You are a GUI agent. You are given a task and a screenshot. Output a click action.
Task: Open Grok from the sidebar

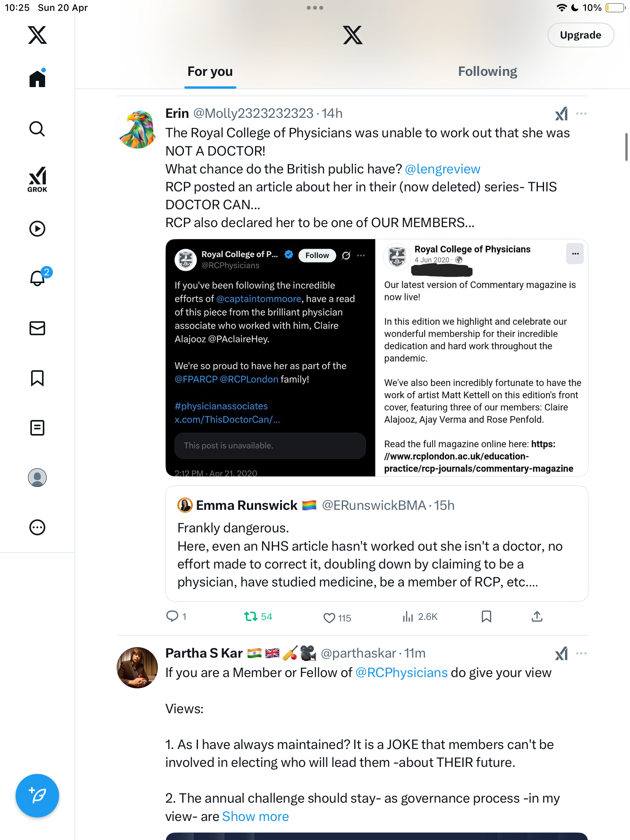37,179
